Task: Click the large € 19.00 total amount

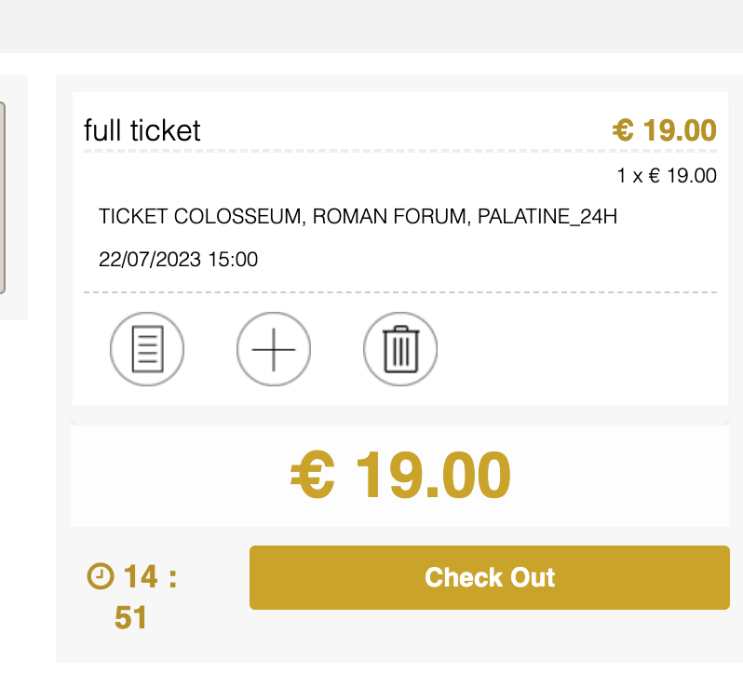Action: 400,475
